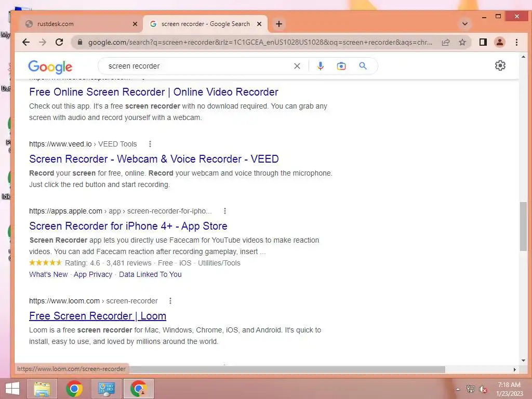Click the horizontal scrollbar thumb
Image resolution: width=532 pixels, height=399 pixels.
click(x=287, y=369)
